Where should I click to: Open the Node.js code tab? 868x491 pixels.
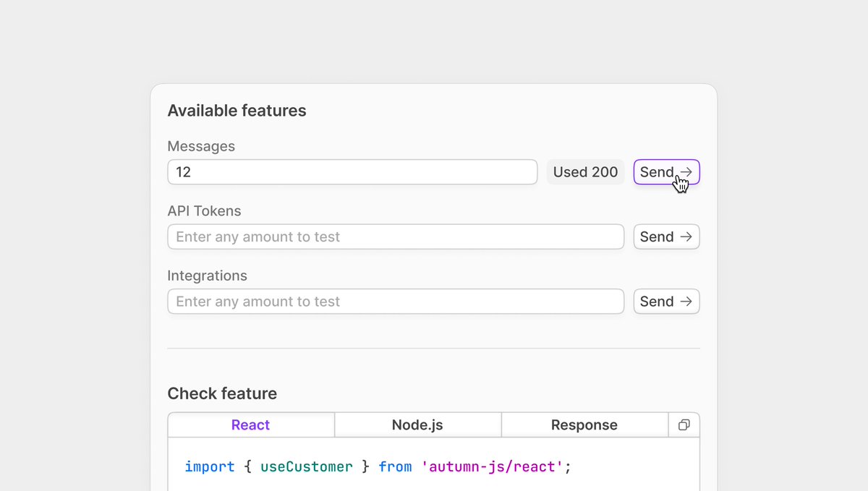tap(417, 425)
